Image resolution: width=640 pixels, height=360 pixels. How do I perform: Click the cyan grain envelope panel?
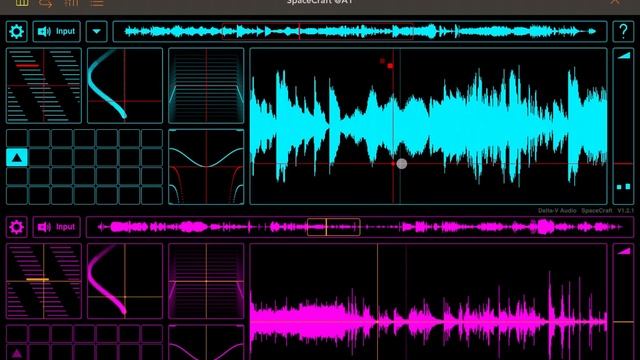click(x=206, y=86)
